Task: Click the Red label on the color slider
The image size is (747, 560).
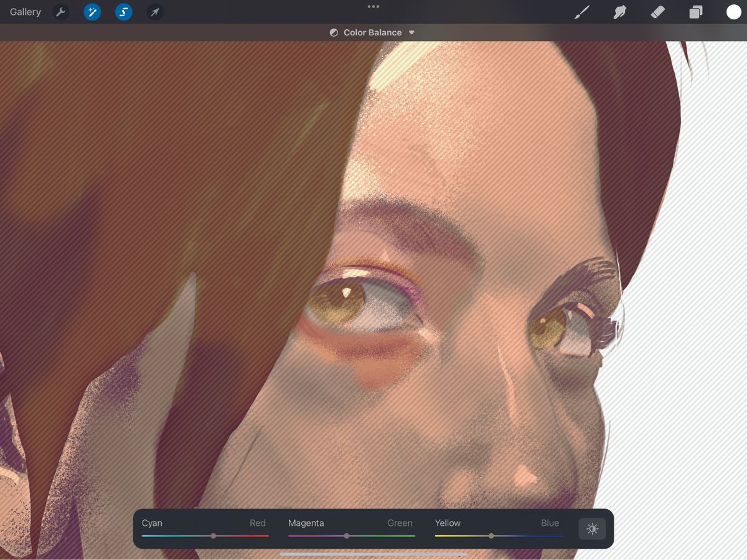Action: tap(257, 523)
